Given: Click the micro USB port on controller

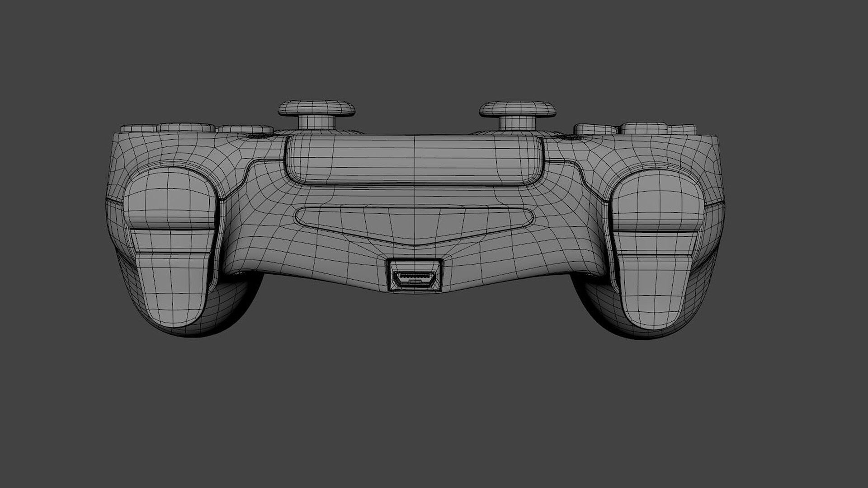Looking at the screenshot, I should [x=415, y=276].
